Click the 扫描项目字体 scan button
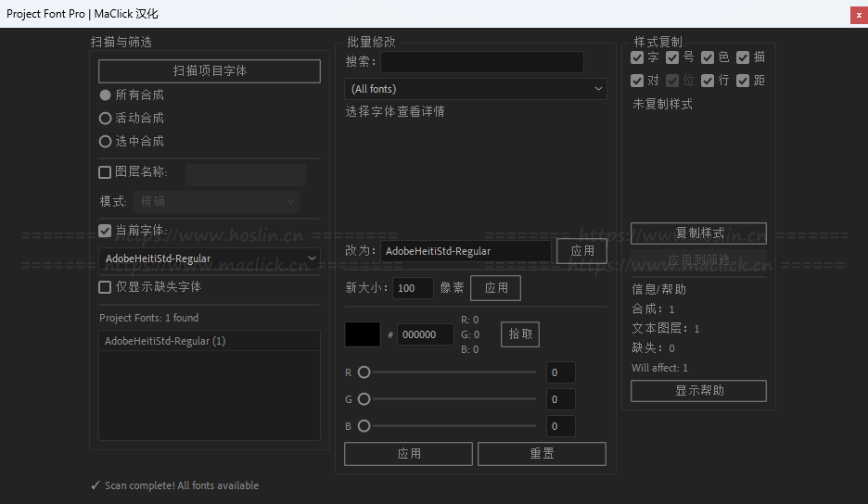Screen dimensions: 868x504 (x=210, y=71)
